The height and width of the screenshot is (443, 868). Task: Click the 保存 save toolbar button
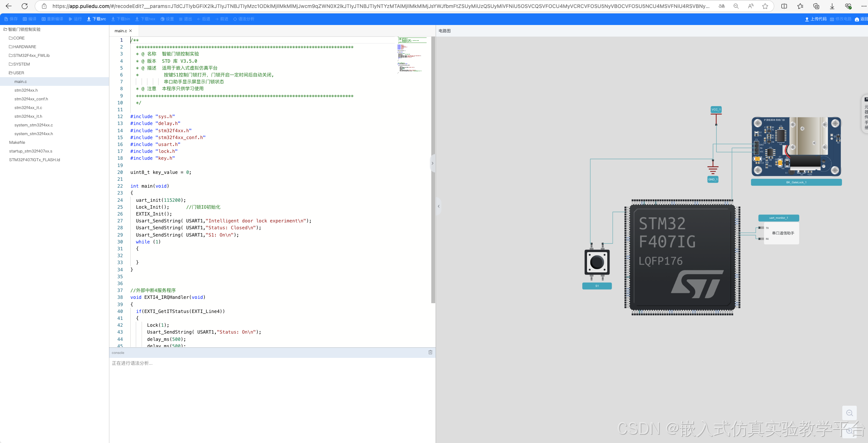click(x=11, y=19)
